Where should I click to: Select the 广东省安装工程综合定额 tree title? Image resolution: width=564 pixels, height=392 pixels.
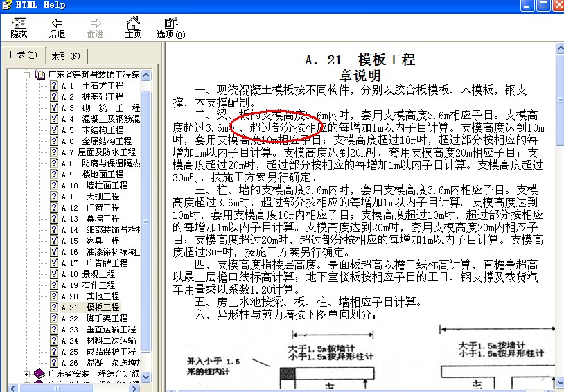pyautogui.click(x=94, y=374)
